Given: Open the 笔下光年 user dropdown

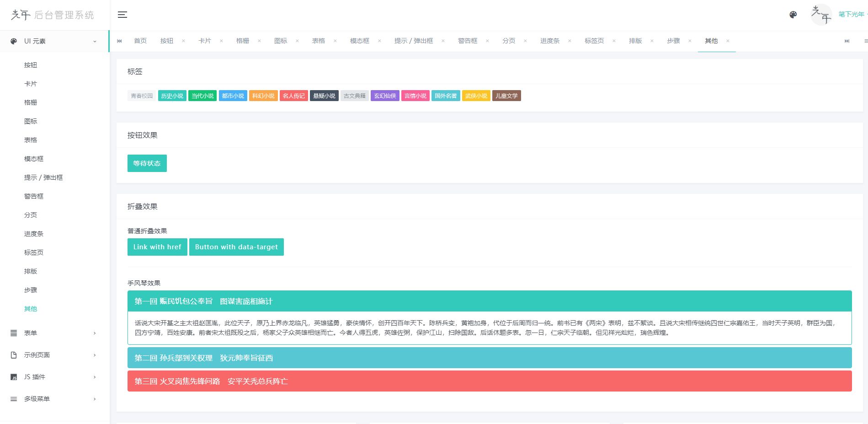Looking at the screenshot, I should [x=852, y=15].
